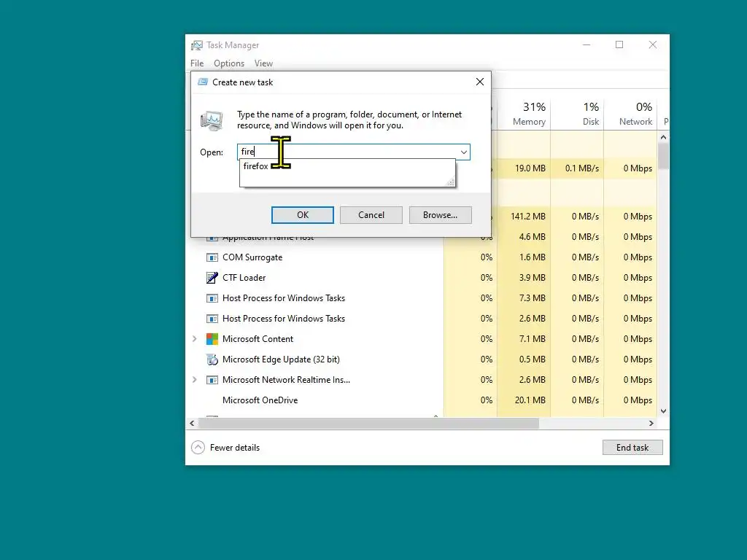This screenshot has height=560, width=747.
Task: Click the Microsoft Content colored icon
Action: pyautogui.click(x=212, y=339)
